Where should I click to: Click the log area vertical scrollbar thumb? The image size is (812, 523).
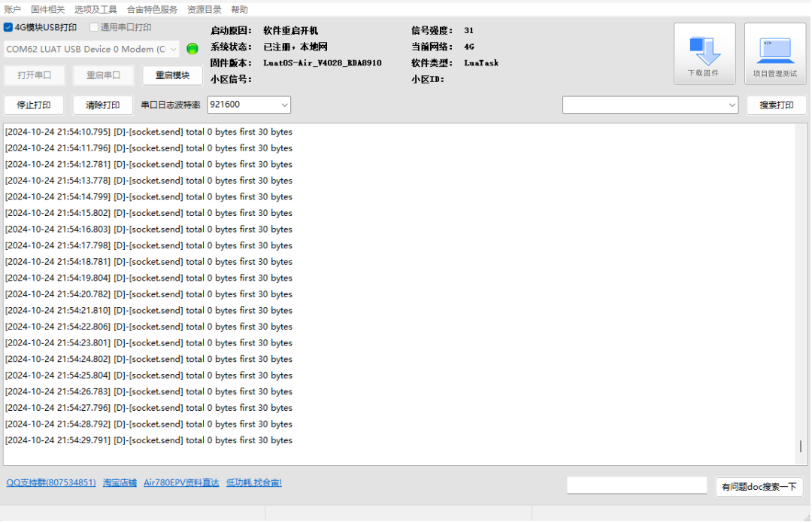[x=801, y=445]
